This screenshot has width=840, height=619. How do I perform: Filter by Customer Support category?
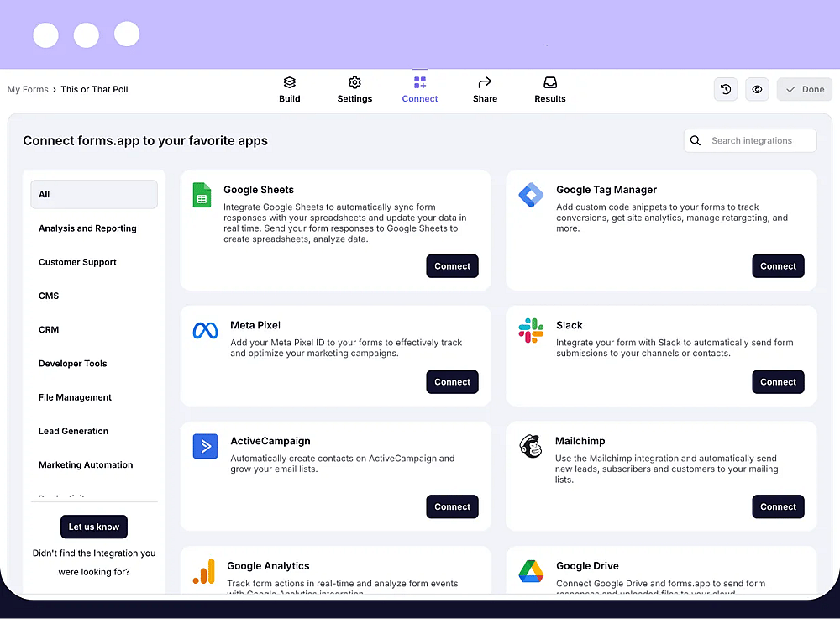point(77,262)
